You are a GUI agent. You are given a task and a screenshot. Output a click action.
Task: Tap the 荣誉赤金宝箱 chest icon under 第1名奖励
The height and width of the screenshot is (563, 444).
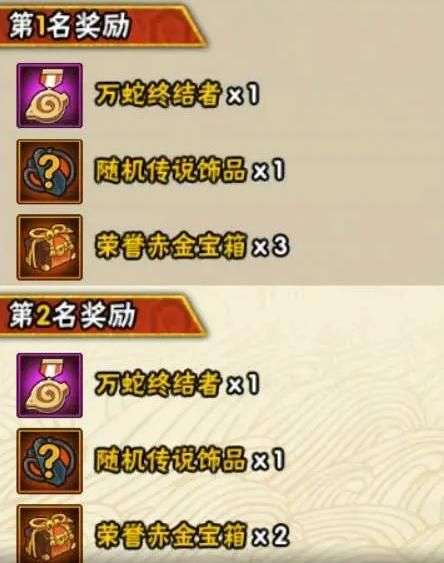coord(50,247)
